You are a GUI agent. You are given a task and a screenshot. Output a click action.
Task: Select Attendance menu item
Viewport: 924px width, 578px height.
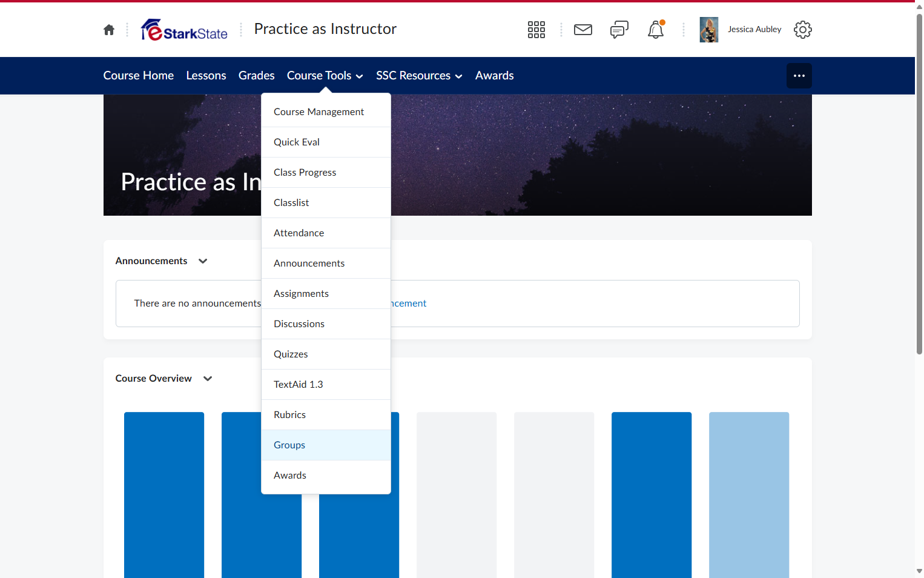pyautogui.click(x=326, y=233)
